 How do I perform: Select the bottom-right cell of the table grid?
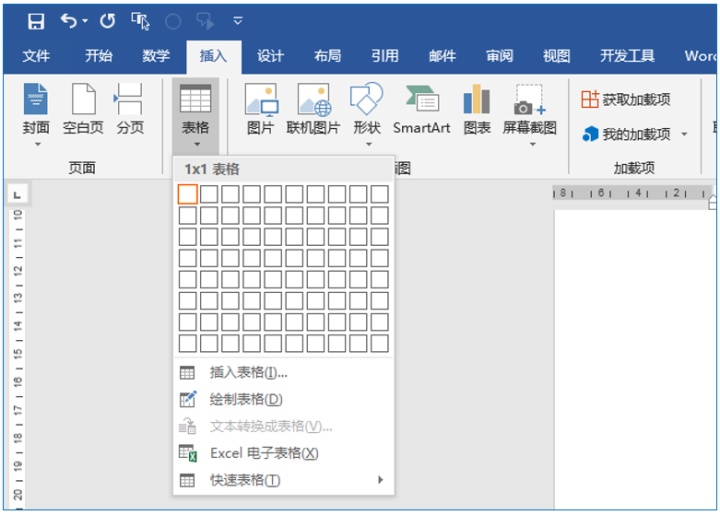[x=379, y=343]
